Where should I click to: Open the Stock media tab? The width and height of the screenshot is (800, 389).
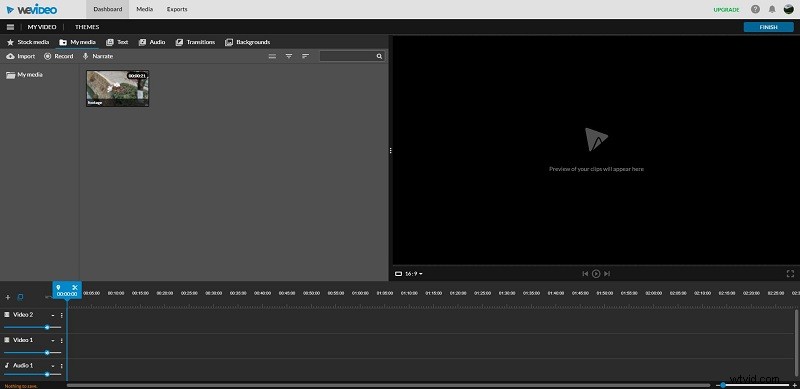pos(28,42)
